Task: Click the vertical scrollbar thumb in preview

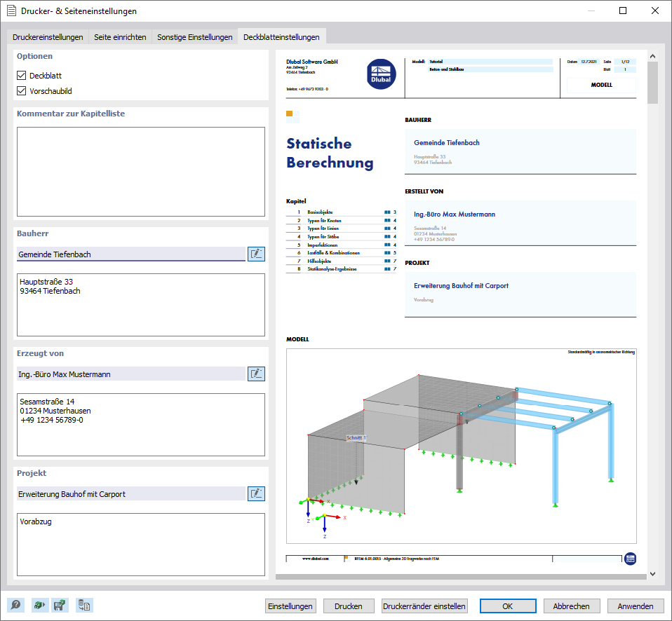Action: coord(653,83)
